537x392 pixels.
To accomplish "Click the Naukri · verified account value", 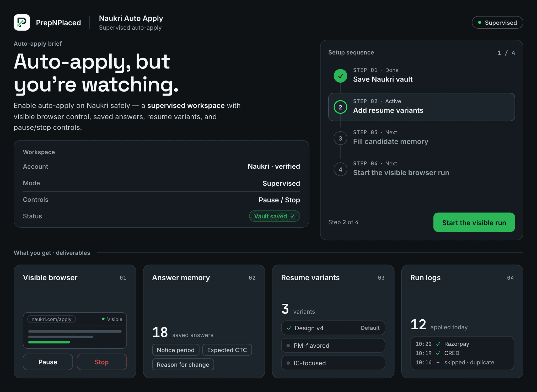I will click(x=274, y=167).
